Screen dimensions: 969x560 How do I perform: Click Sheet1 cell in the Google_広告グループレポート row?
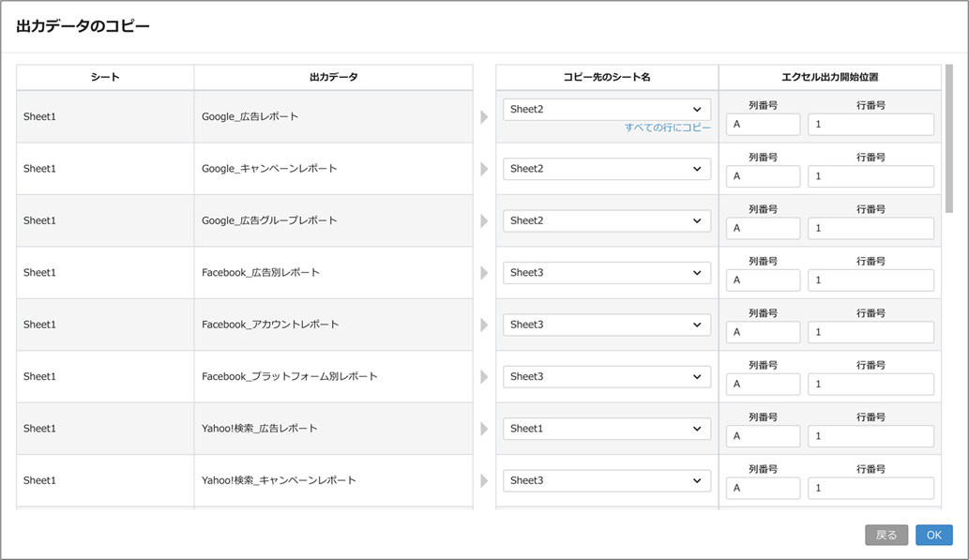(105, 220)
